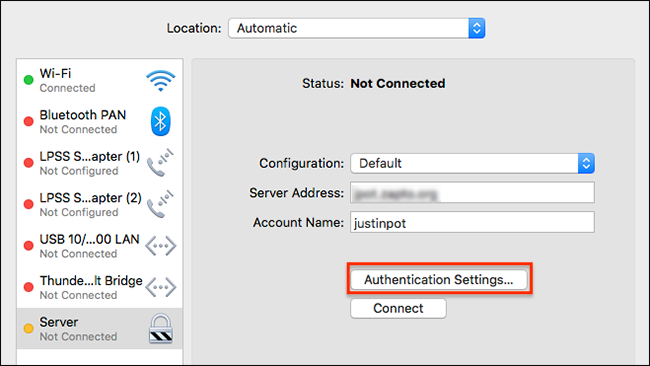Image resolution: width=650 pixels, height=366 pixels.
Task: Select the Wi-Fi service name
Action: [56, 73]
